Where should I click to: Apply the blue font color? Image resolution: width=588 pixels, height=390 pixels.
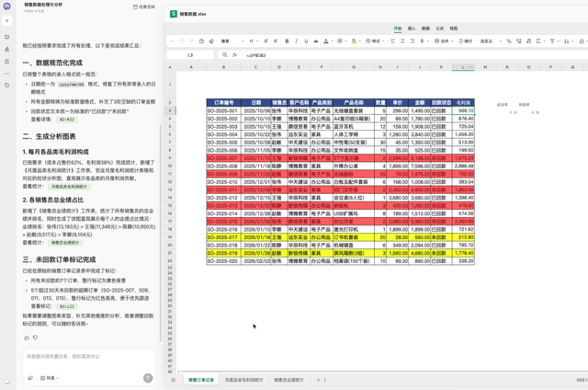click(x=326, y=40)
